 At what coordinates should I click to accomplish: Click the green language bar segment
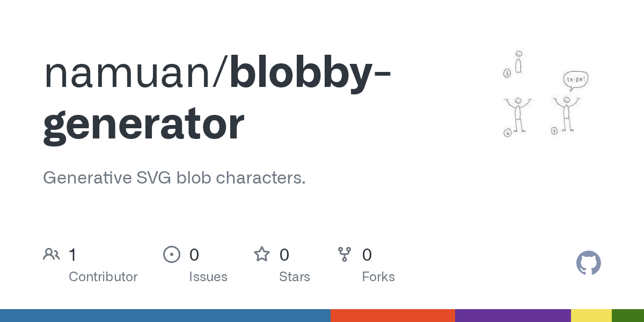point(627,316)
